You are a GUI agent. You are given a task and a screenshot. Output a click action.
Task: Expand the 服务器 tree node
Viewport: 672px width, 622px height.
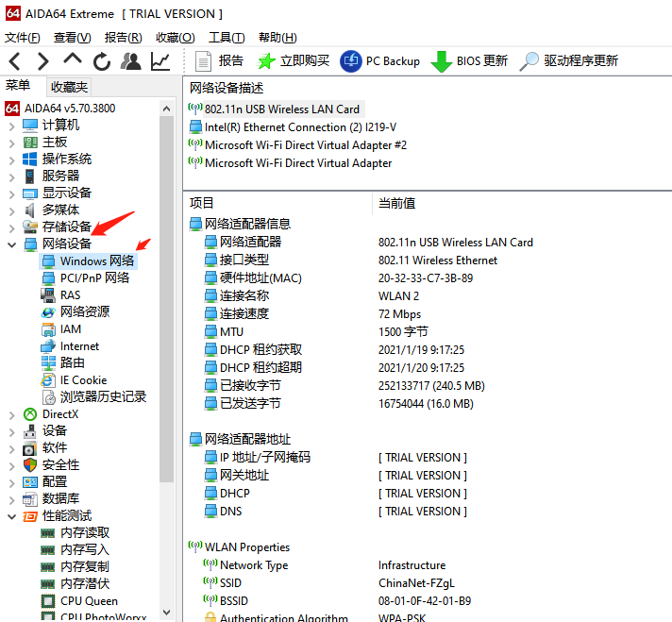[11, 177]
